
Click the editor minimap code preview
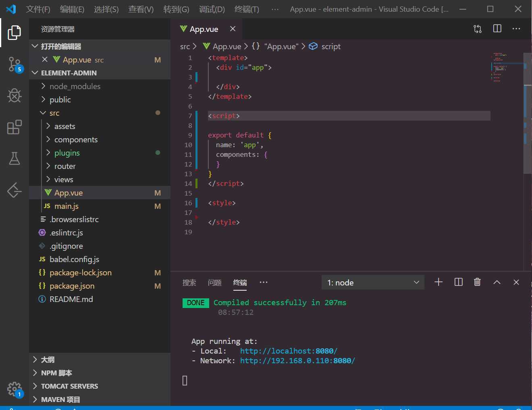click(507, 67)
